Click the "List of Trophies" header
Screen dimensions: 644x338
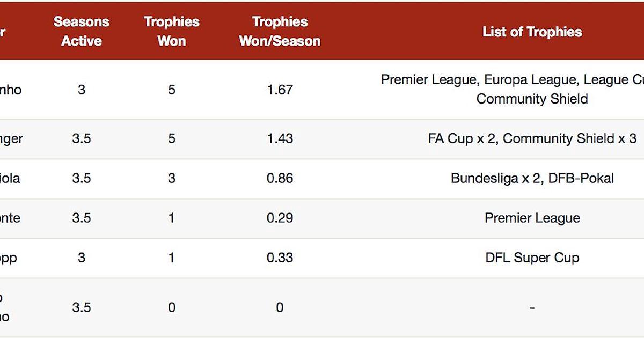[x=532, y=32]
